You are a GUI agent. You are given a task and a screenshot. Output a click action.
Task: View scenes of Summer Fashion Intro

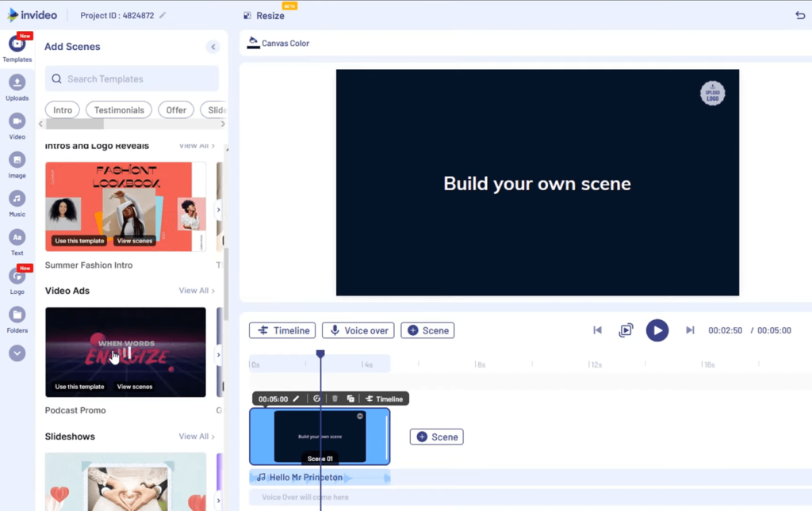click(x=135, y=241)
